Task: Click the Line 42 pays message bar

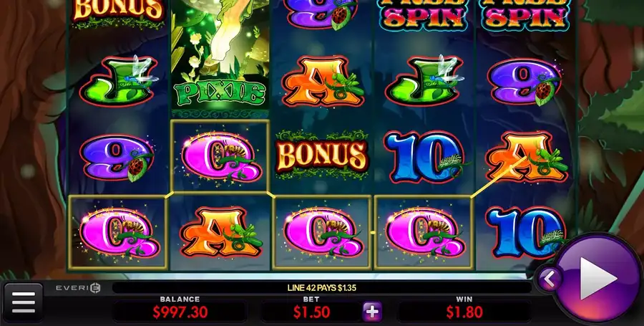Action: coord(321,288)
